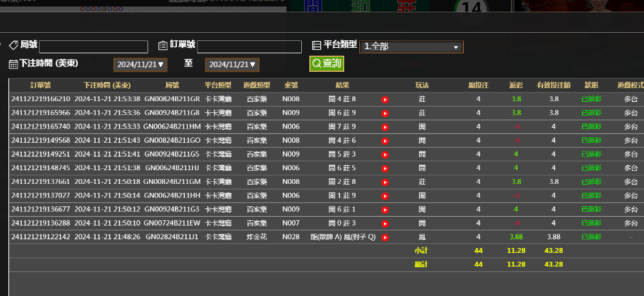Click result 閒 7 莊 9
The image size is (644, 296).
coord(342,126)
